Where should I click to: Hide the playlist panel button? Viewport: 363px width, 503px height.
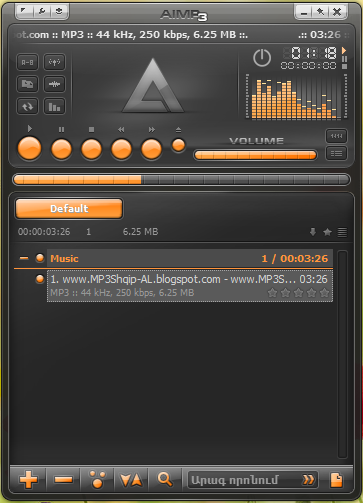336,153
